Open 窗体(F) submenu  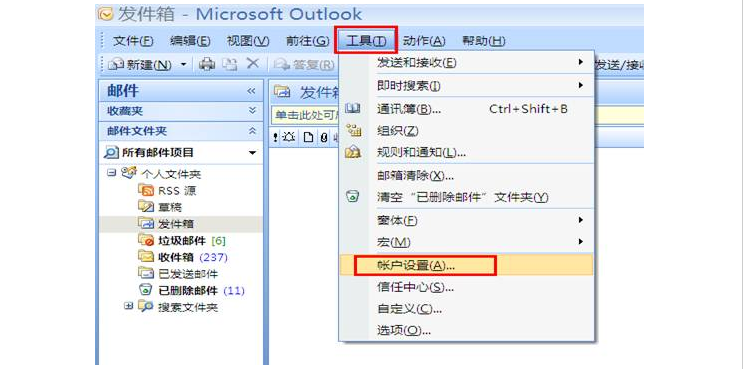(x=466, y=220)
